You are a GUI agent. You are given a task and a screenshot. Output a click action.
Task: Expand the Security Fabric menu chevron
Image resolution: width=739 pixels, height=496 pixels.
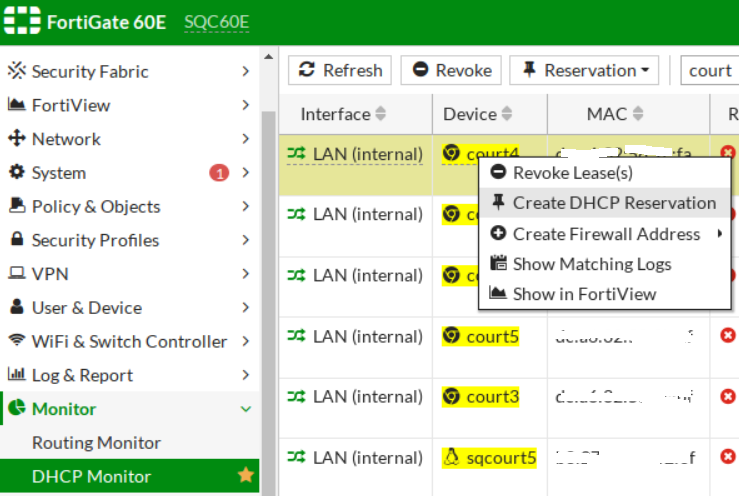tap(246, 71)
